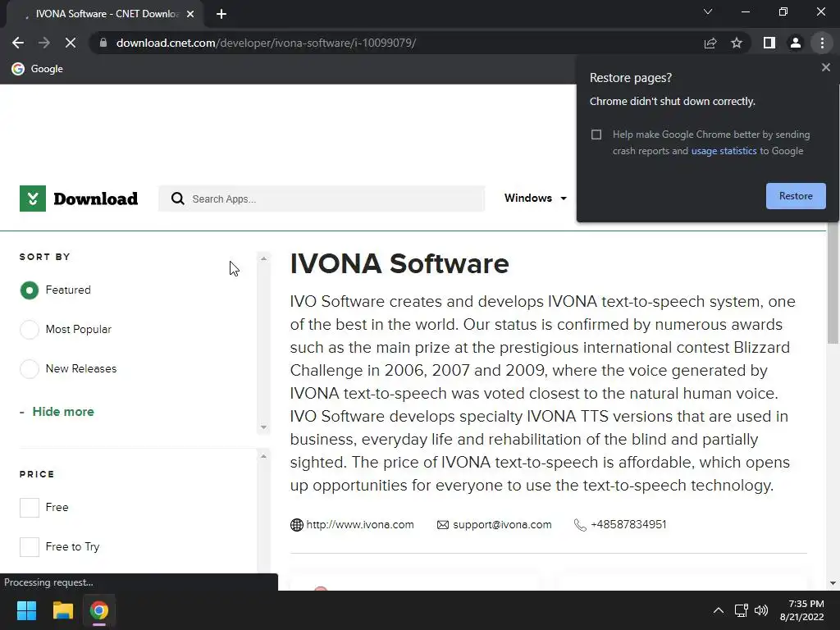
Task: Click the search magnifier icon
Action: (177, 199)
